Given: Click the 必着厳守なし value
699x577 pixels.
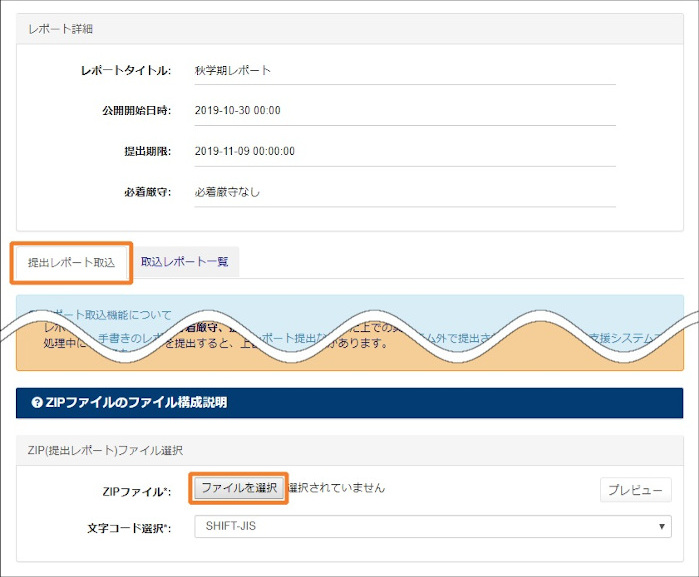Looking at the screenshot, I should pyautogui.click(x=227, y=191).
